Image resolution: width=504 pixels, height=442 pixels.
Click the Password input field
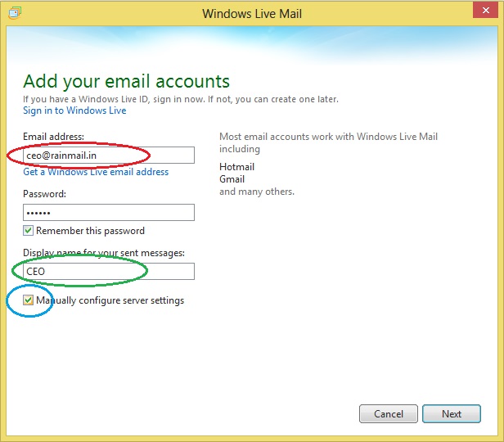pos(109,213)
